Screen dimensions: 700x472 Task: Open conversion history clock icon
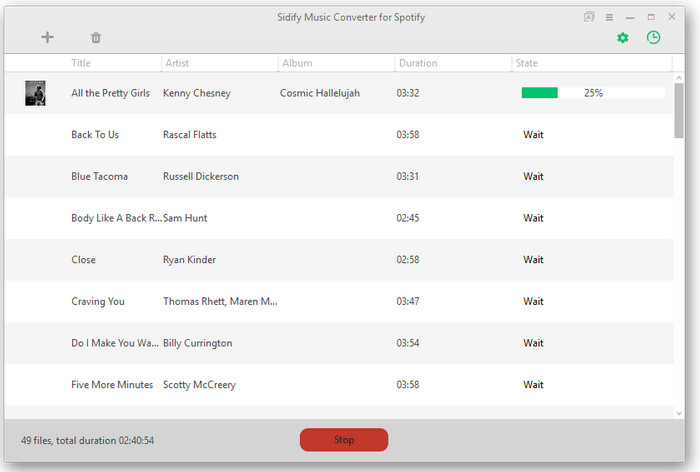653,38
